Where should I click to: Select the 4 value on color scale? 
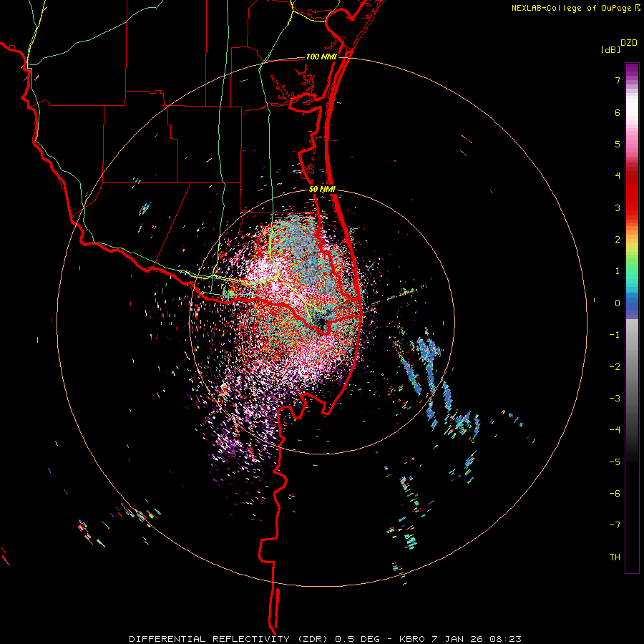point(618,176)
